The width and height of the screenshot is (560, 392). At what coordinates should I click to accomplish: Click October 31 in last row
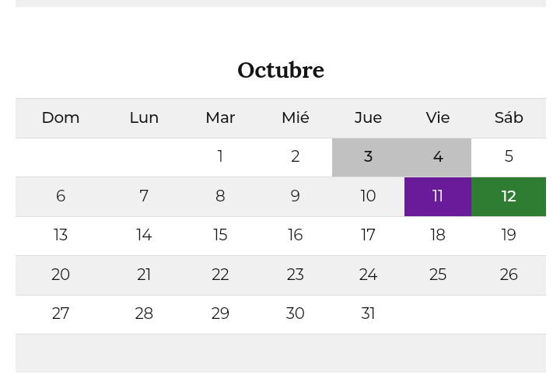point(368,314)
